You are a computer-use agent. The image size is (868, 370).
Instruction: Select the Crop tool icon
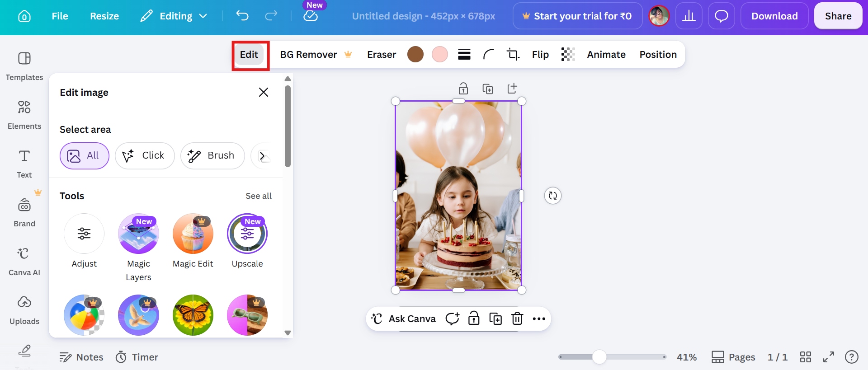pyautogui.click(x=513, y=55)
